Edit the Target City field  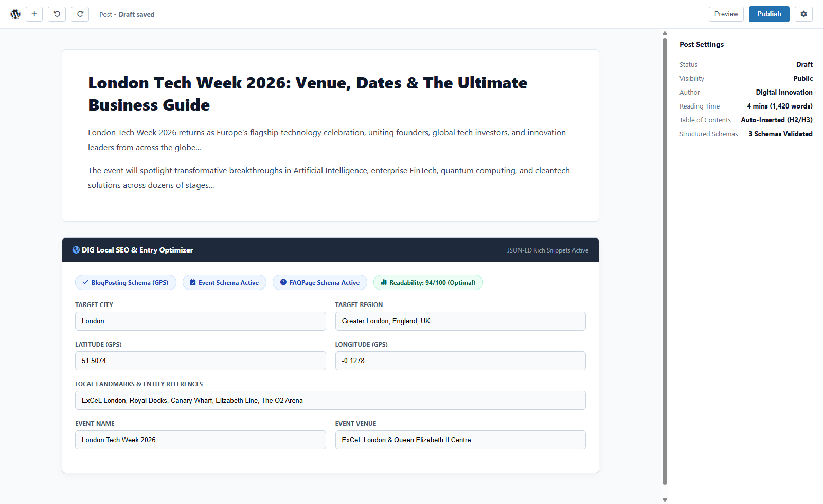point(201,321)
